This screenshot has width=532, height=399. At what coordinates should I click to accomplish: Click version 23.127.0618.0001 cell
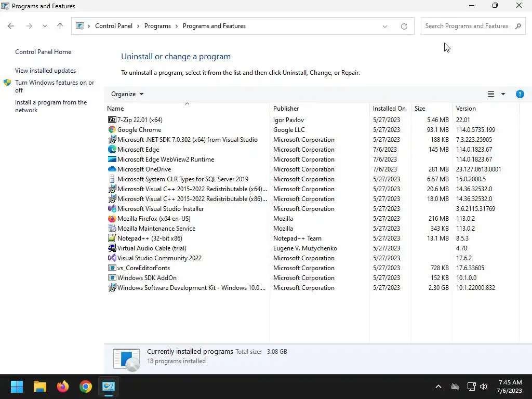click(478, 169)
